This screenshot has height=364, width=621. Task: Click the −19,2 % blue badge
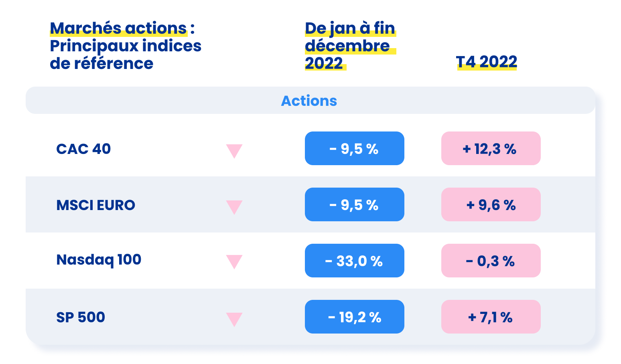(x=354, y=317)
